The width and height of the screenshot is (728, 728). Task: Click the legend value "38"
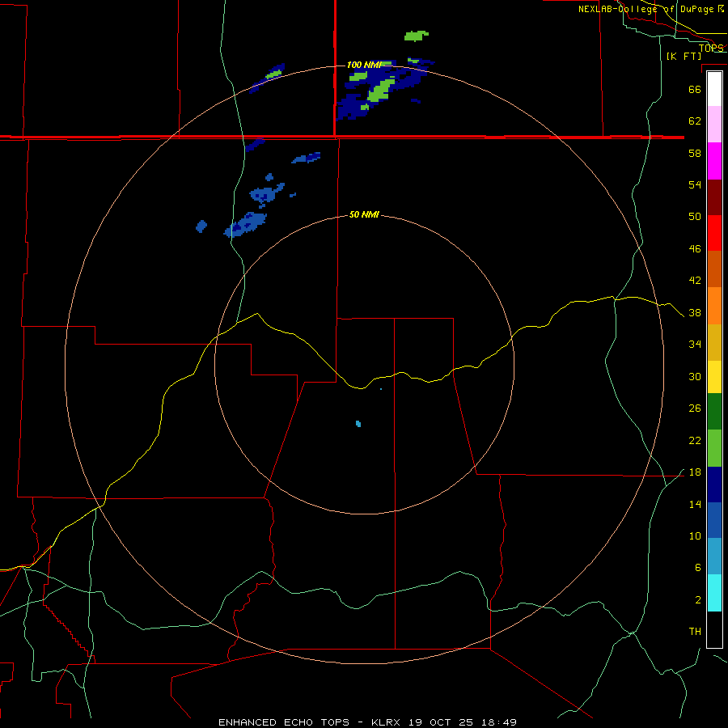pos(695,312)
